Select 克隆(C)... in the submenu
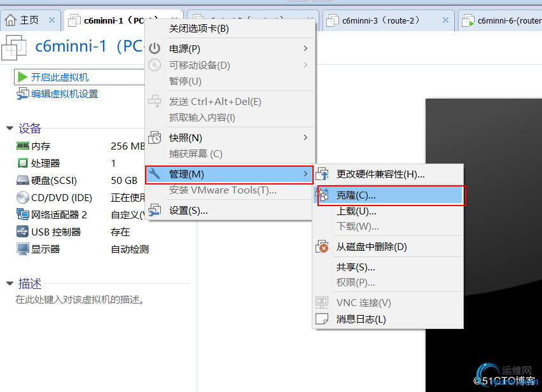The width and height of the screenshot is (542, 392). pos(388,195)
